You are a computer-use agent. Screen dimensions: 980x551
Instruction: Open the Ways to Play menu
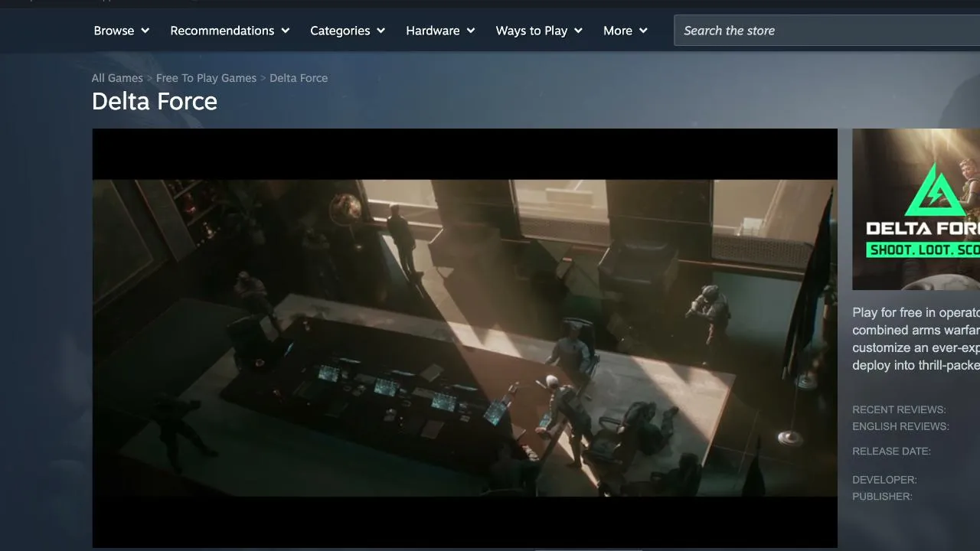pos(539,31)
